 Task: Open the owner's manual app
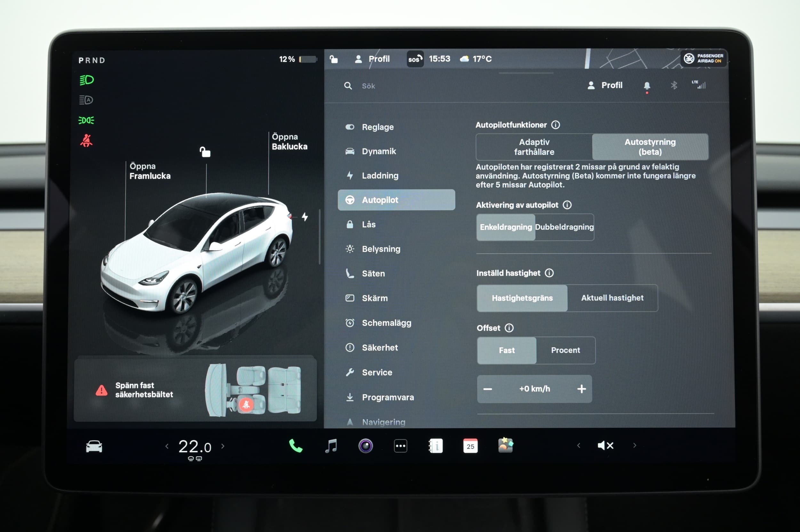click(436, 446)
